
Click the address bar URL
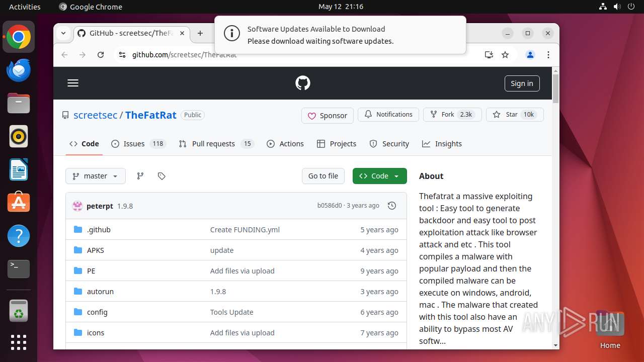tap(184, 55)
